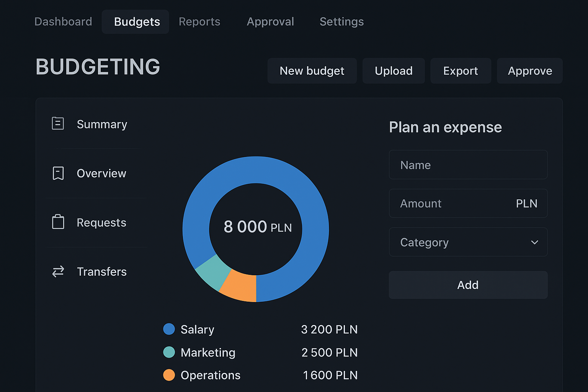Focus the expense Name input field
The width and height of the screenshot is (588, 392).
(x=468, y=165)
